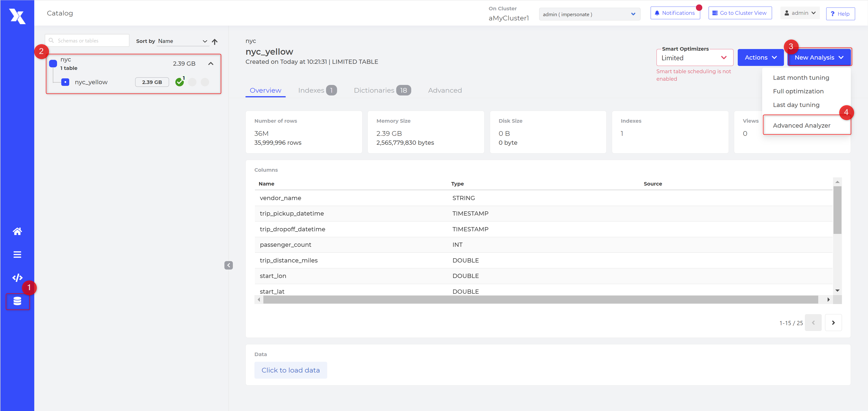The width and height of the screenshot is (868, 411).
Task: Collapse the nyc schema tree chevron
Action: coord(211,64)
